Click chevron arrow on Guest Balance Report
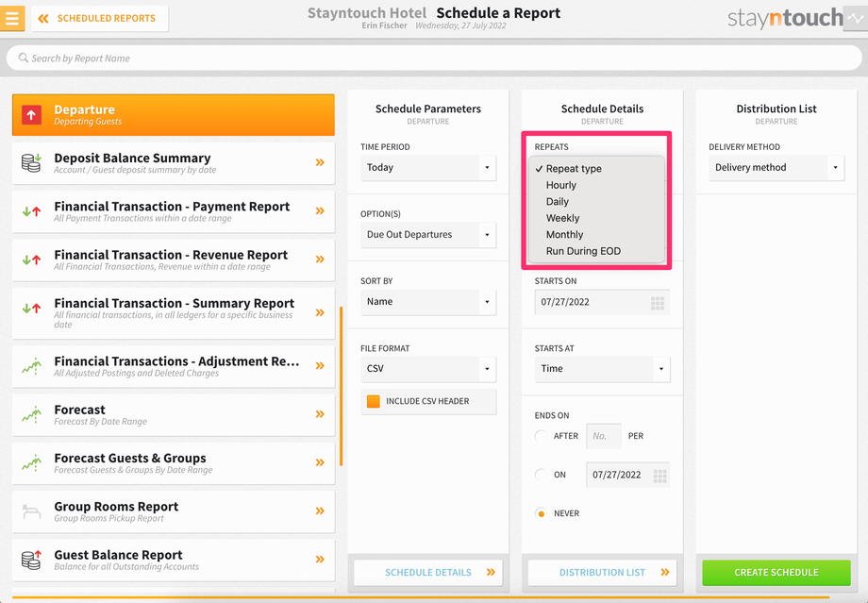The image size is (868, 603). (x=320, y=560)
